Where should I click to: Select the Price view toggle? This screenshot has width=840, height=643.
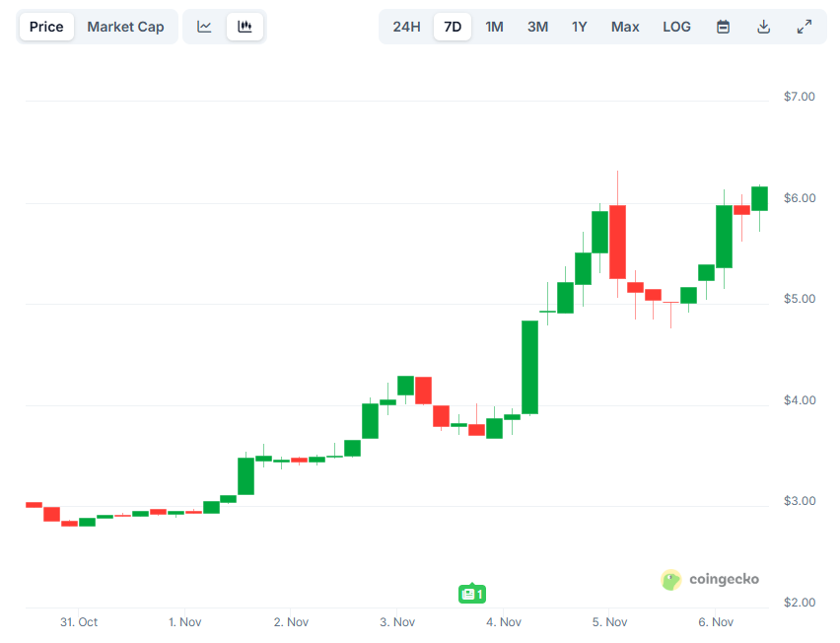tap(45, 27)
